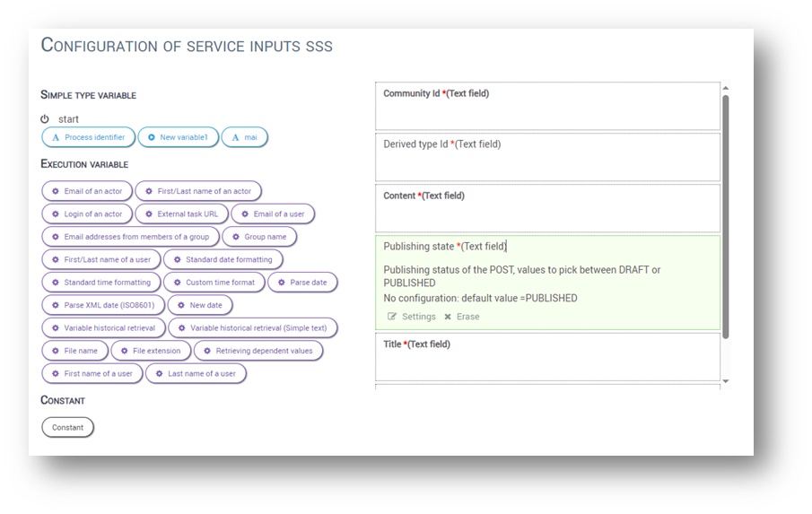Click the gear icon on Parse date
This screenshot has width=812, height=514.
point(282,282)
